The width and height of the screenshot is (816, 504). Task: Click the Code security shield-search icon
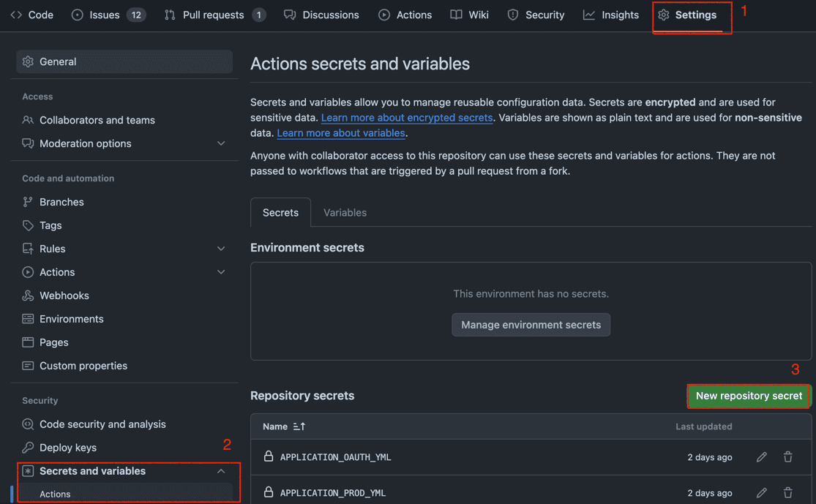tap(28, 424)
